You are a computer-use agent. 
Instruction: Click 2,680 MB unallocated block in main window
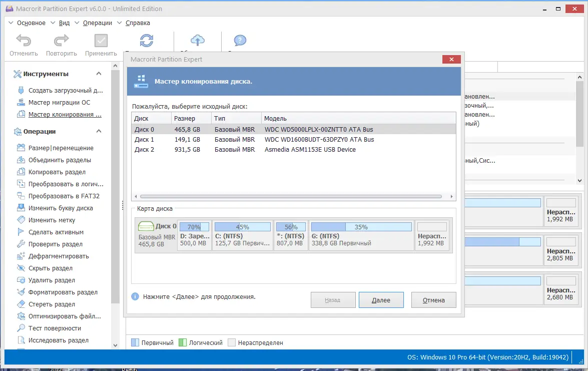(x=561, y=289)
